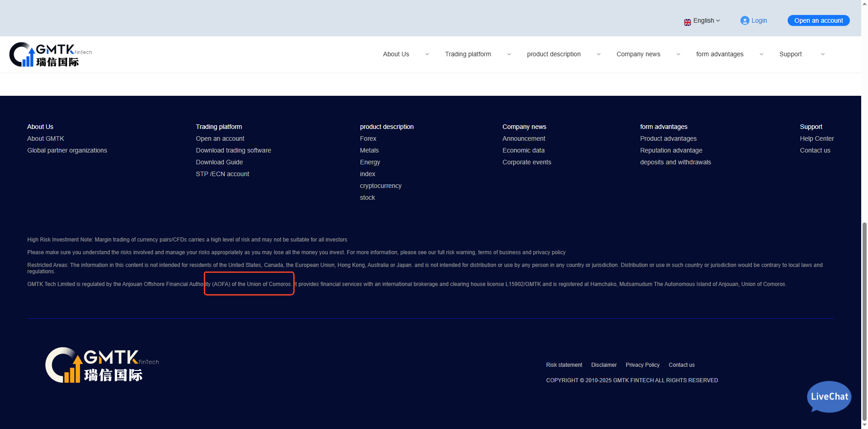The image size is (868, 429).
Task: Open the product description navigation menu
Action: pos(553,54)
